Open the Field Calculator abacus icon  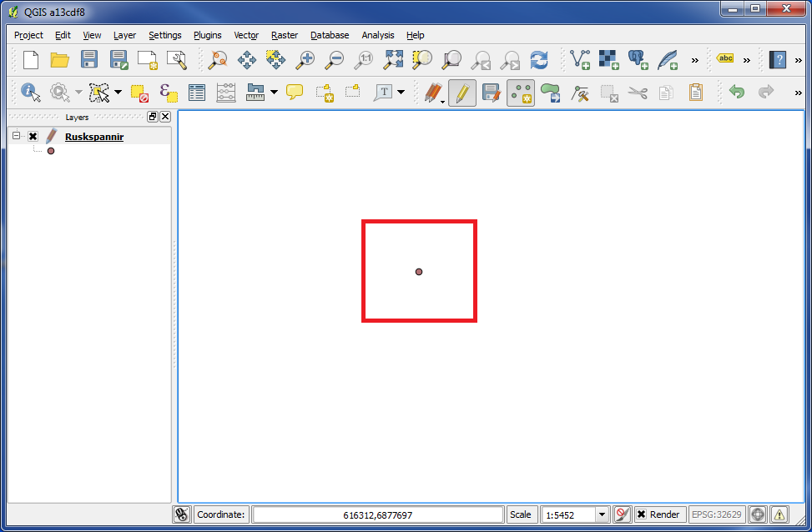pos(226,93)
